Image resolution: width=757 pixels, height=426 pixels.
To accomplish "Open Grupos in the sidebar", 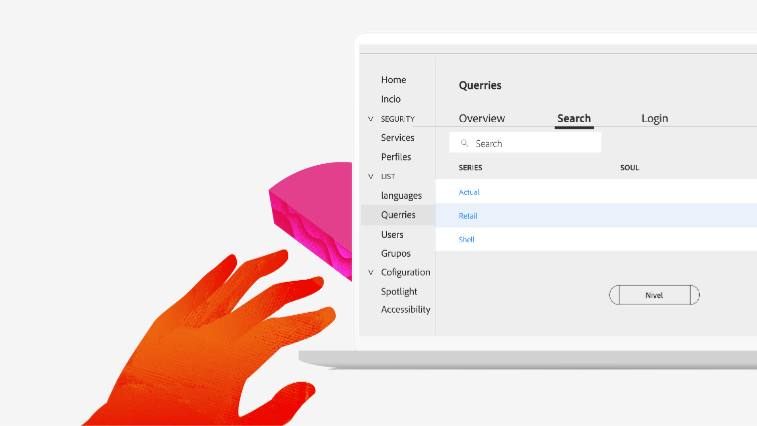I will 395,254.
